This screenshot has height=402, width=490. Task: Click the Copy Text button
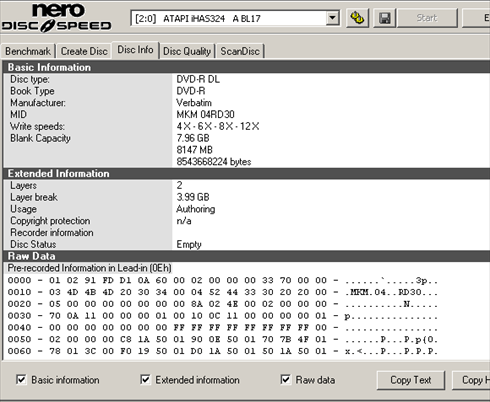click(411, 380)
